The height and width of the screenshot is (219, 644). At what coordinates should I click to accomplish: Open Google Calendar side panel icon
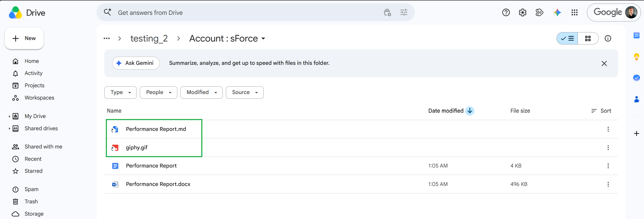pos(636,35)
